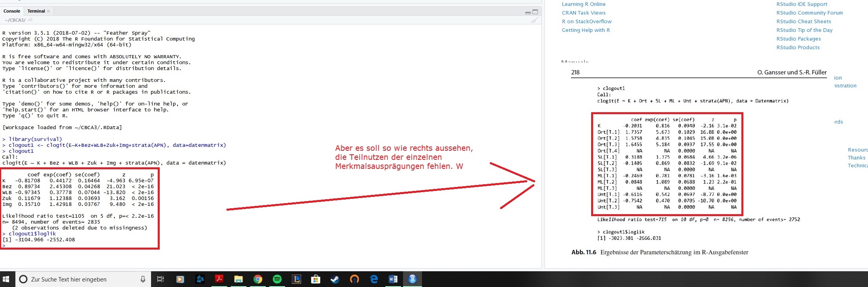Screen dimensions: 868x287
Task: Close the Terminal tab
Action: pos(49,11)
